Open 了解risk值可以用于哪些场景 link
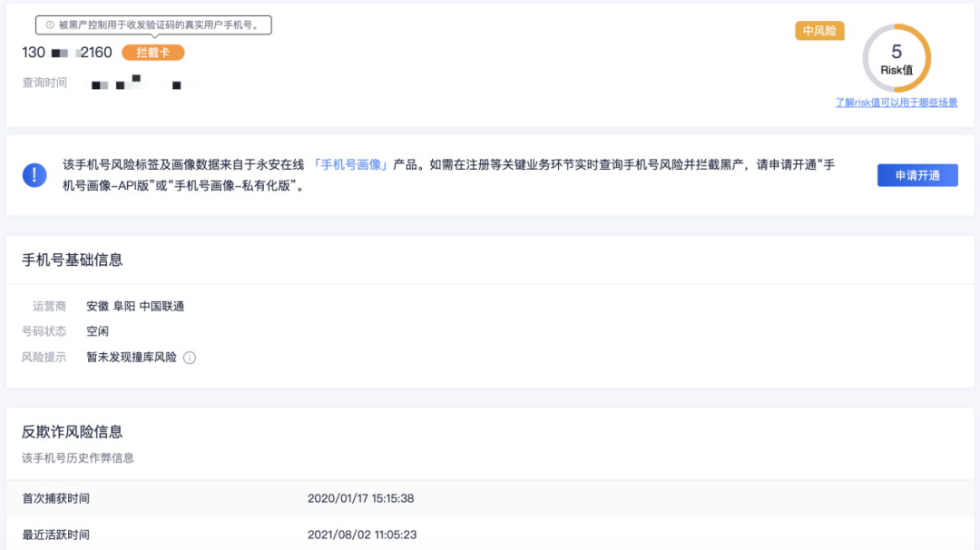 click(897, 103)
